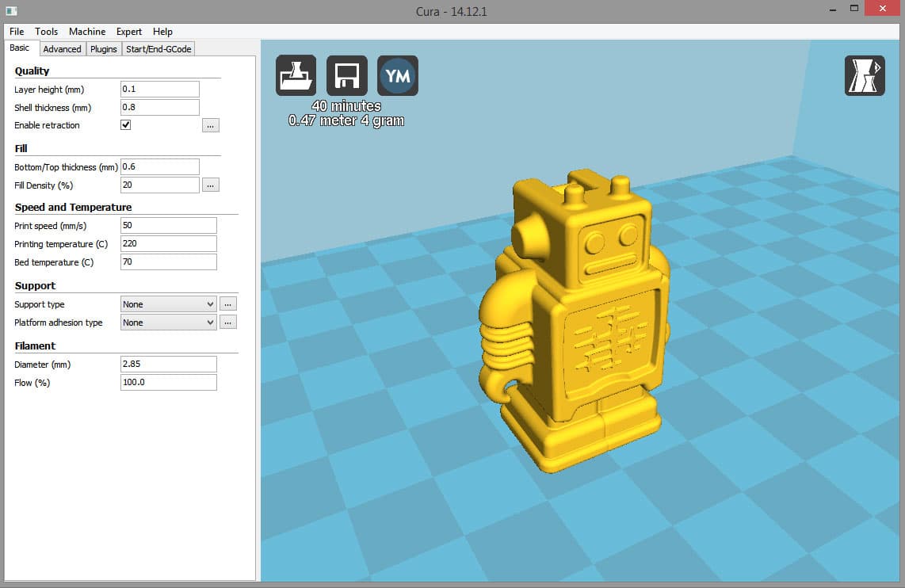Open expert retraction settings via its ... icon
Image resolution: width=905 pixels, height=588 pixels.
coord(210,124)
